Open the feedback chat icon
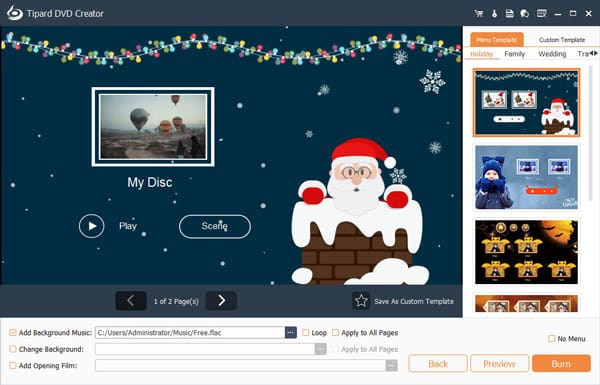 pyautogui.click(x=525, y=14)
